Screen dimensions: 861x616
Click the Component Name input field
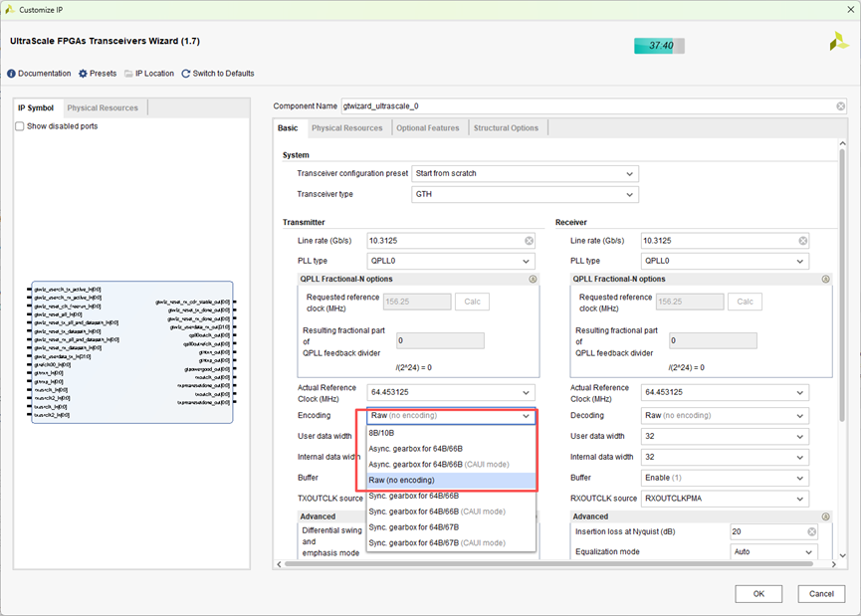(593, 105)
